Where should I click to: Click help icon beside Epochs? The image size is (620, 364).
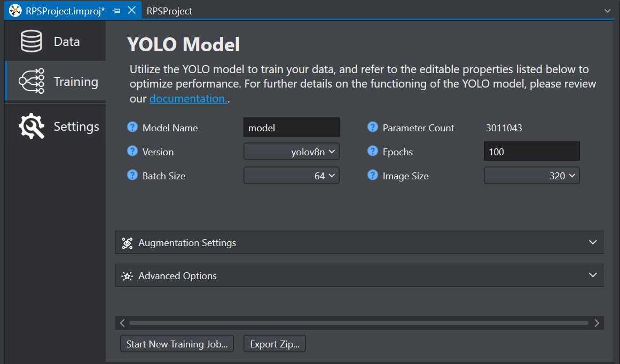(x=372, y=152)
